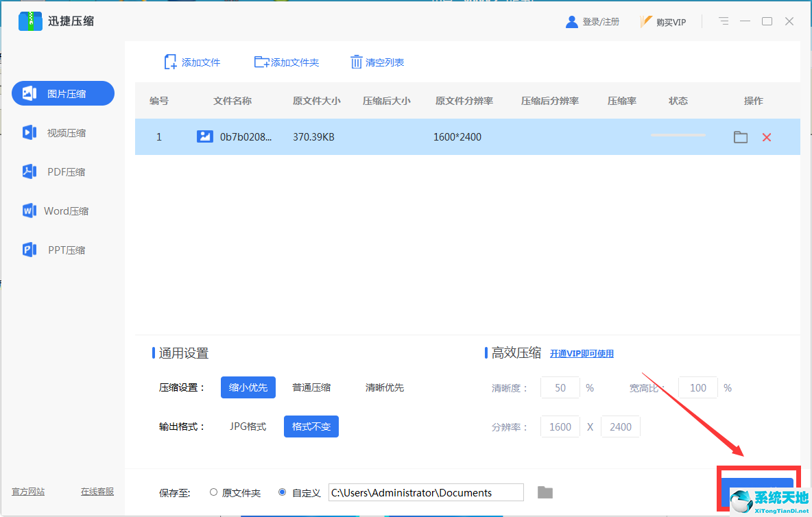Open output folder icon for file 0b7b0208
Image resolution: width=812 pixels, height=517 pixels.
741,137
